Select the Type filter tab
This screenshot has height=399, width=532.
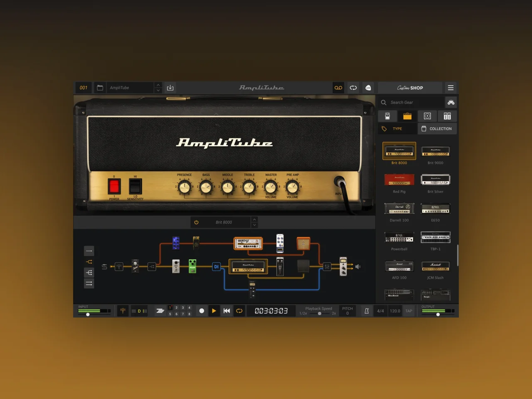tap(397, 129)
